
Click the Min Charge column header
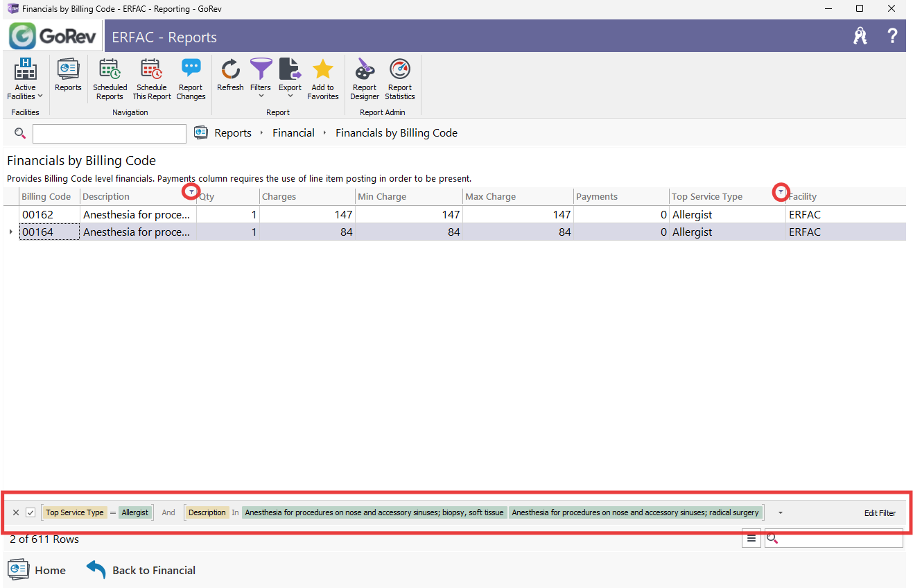coord(408,197)
